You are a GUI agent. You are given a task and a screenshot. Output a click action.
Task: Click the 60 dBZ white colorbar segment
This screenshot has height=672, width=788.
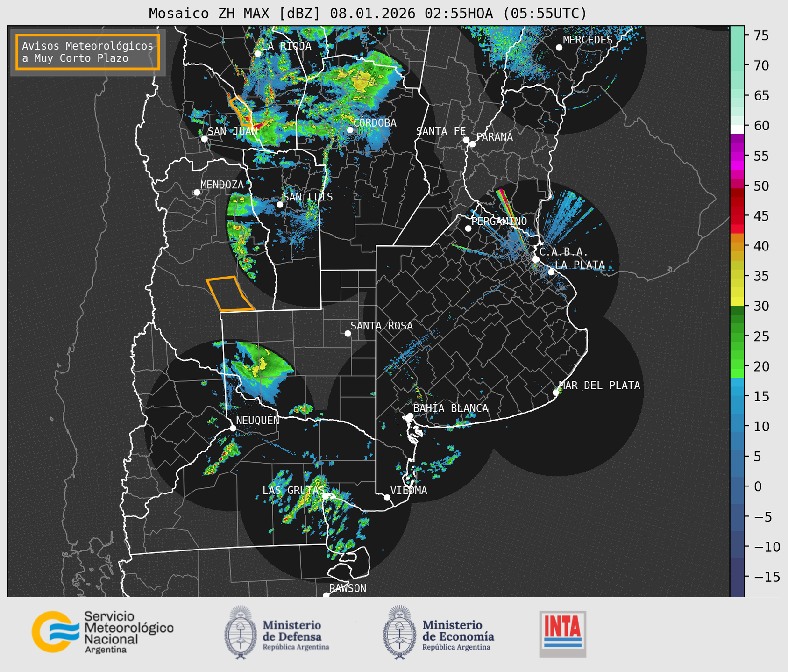tap(737, 129)
